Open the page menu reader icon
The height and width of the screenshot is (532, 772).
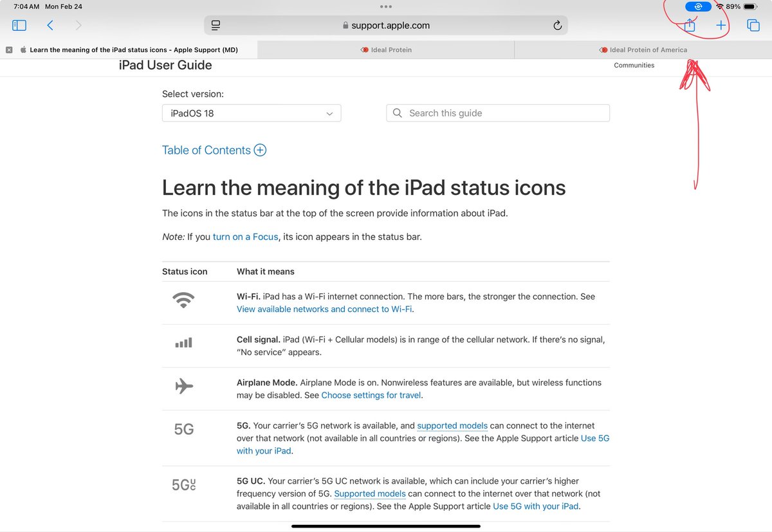(x=216, y=25)
